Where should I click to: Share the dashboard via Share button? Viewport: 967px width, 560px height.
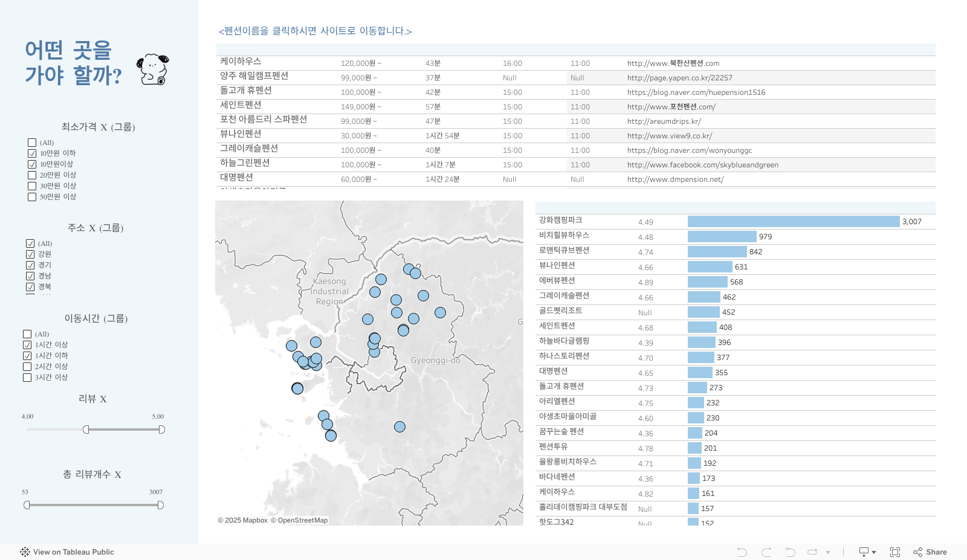click(930, 552)
